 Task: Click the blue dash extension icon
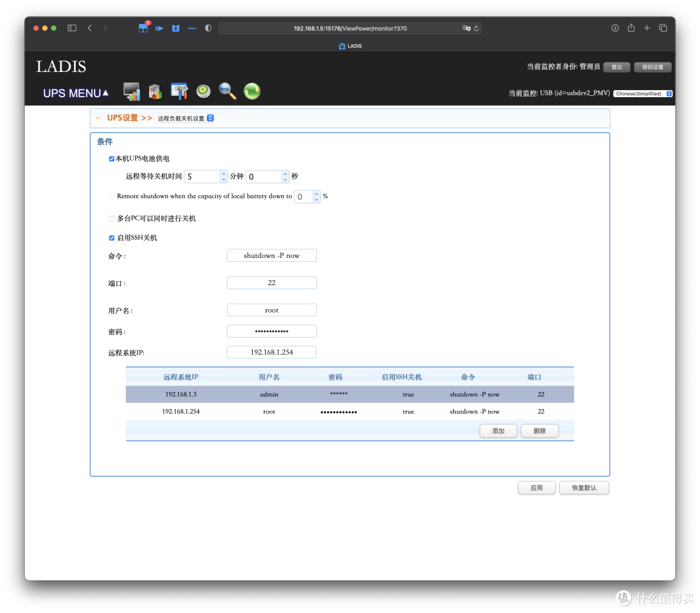(x=192, y=28)
